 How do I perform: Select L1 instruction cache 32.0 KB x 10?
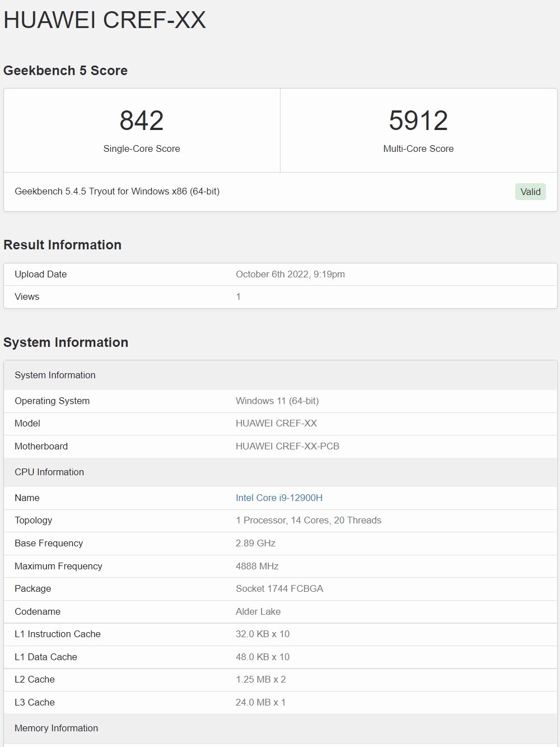pos(263,634)
